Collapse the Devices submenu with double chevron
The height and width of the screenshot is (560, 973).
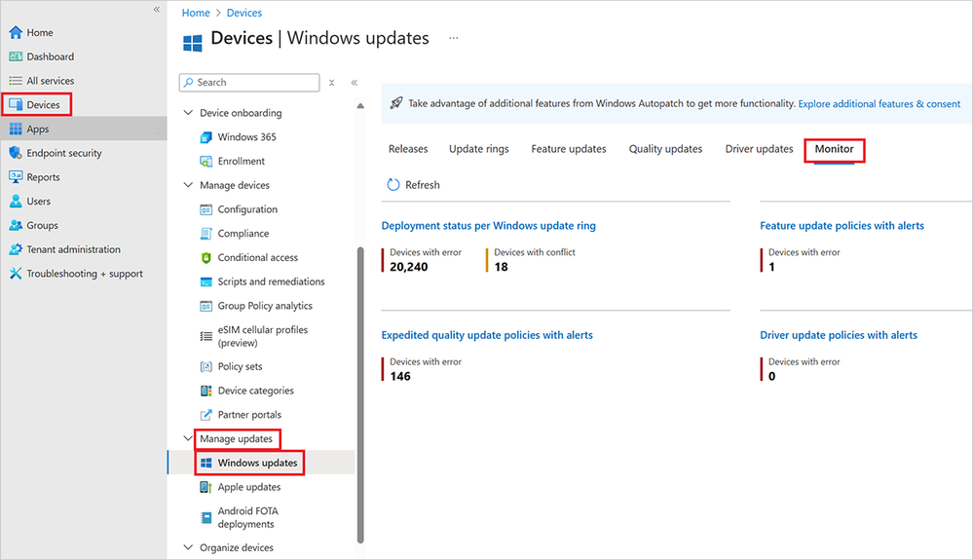[x=355, y=83]
